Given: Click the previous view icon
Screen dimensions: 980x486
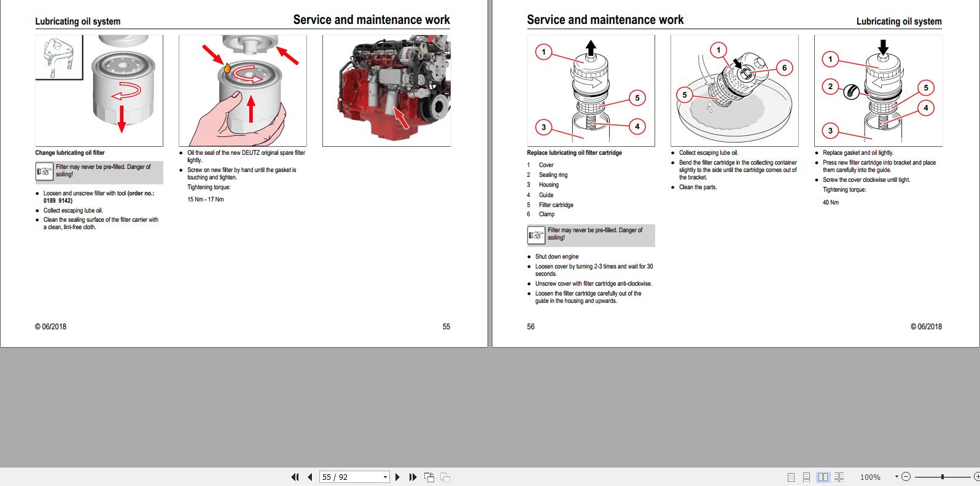Looking at the screenshot, I should pyautogui.click(x=429, y=477).
